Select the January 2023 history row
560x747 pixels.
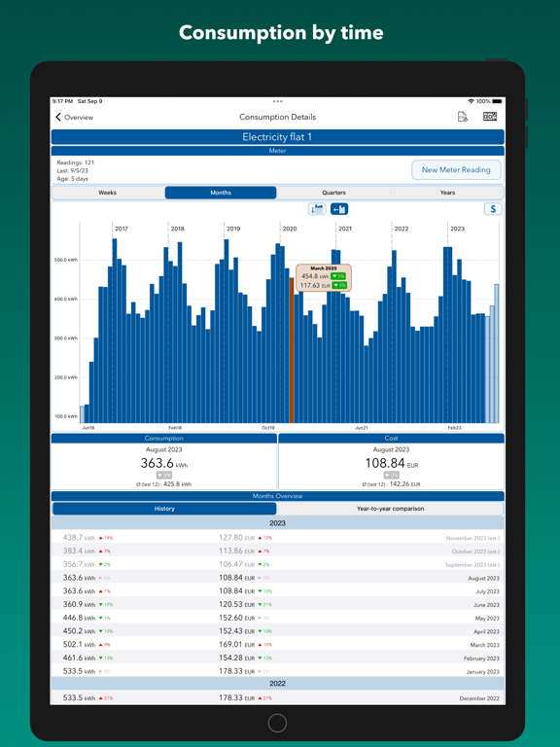pos(278,671)
